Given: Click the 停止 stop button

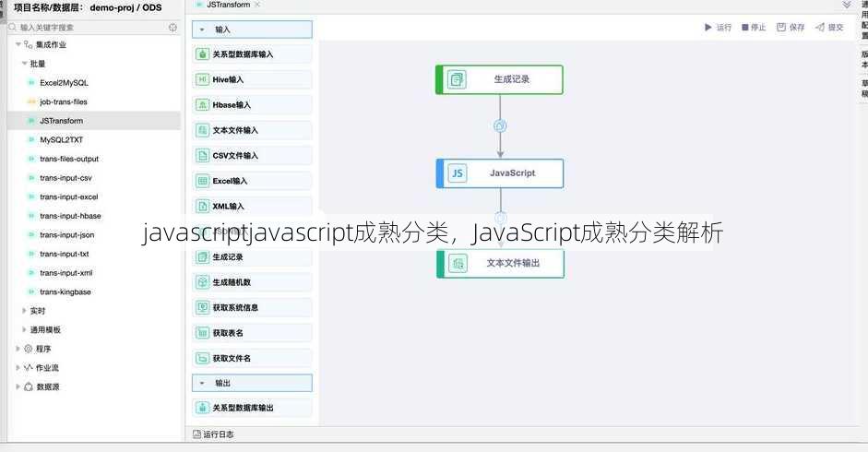Looking at the screenshot, I should click(x=754, y=27).
